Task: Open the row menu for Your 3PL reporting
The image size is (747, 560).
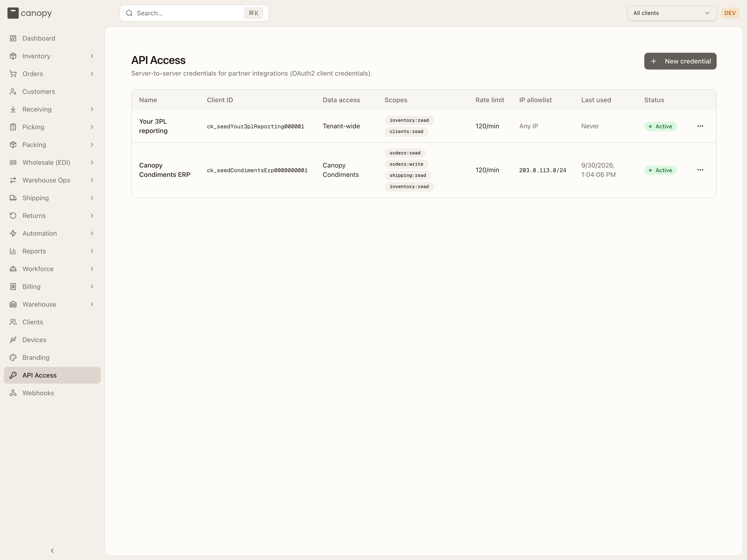Action: coord(700,126)
